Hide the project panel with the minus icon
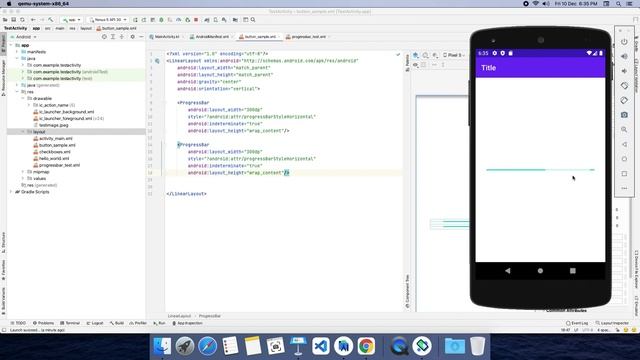Viewport: 640px width, 360px height. click(x=141, y=37)
